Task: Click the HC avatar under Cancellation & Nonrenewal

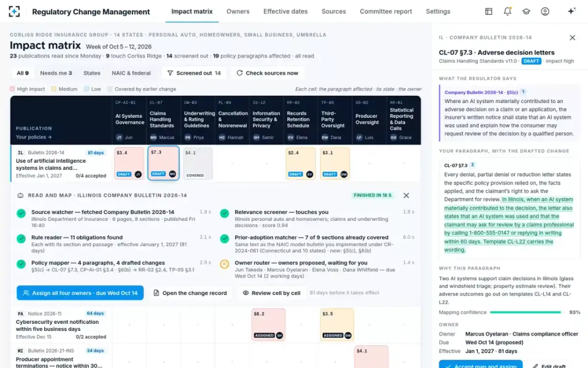Action: [222, 137]
